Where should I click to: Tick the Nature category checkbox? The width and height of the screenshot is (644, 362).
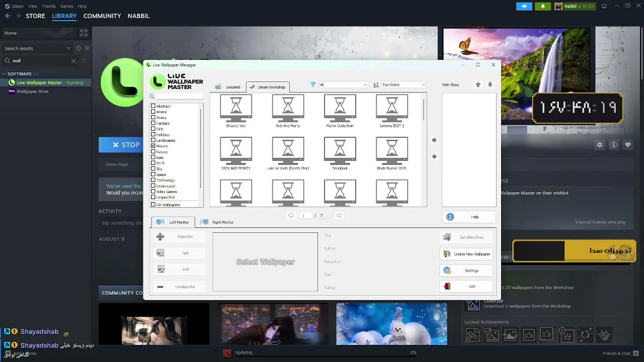(153, 152)
